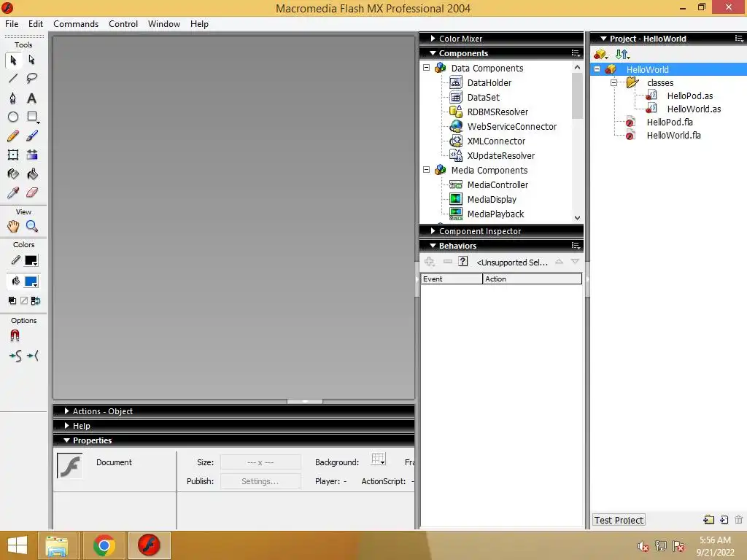The height and width of the screenshot is (560, 747).
Task: Click the No Color icon
Action: point(24,300)
